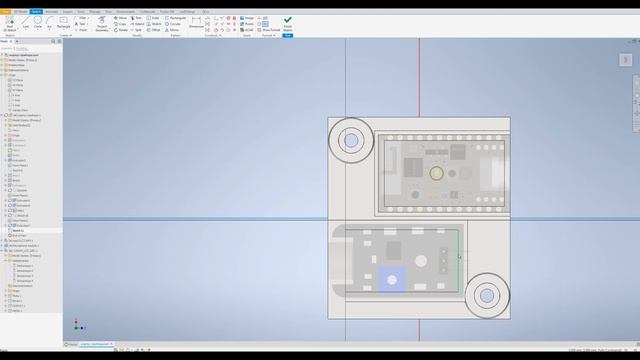Click the Text sketch tool

80,24
